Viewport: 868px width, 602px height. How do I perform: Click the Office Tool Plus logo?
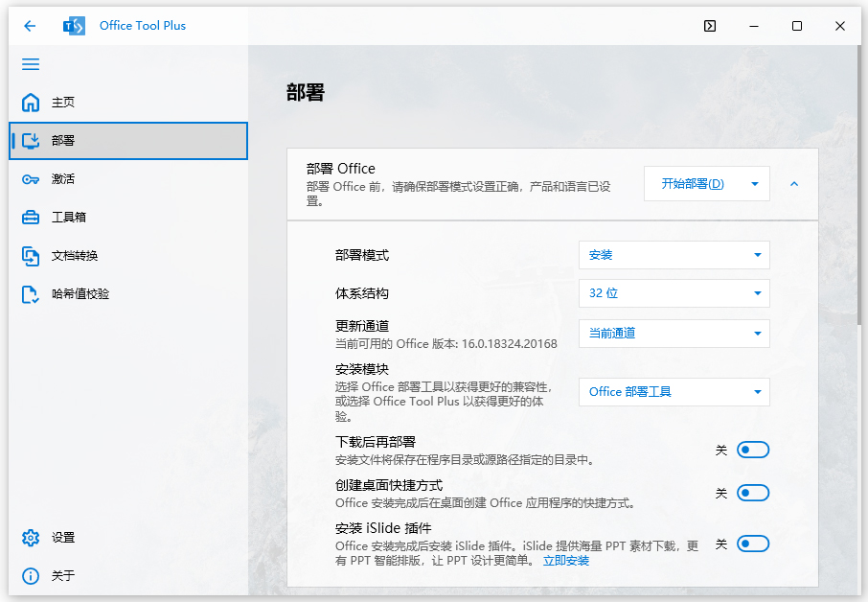point(74,26)
